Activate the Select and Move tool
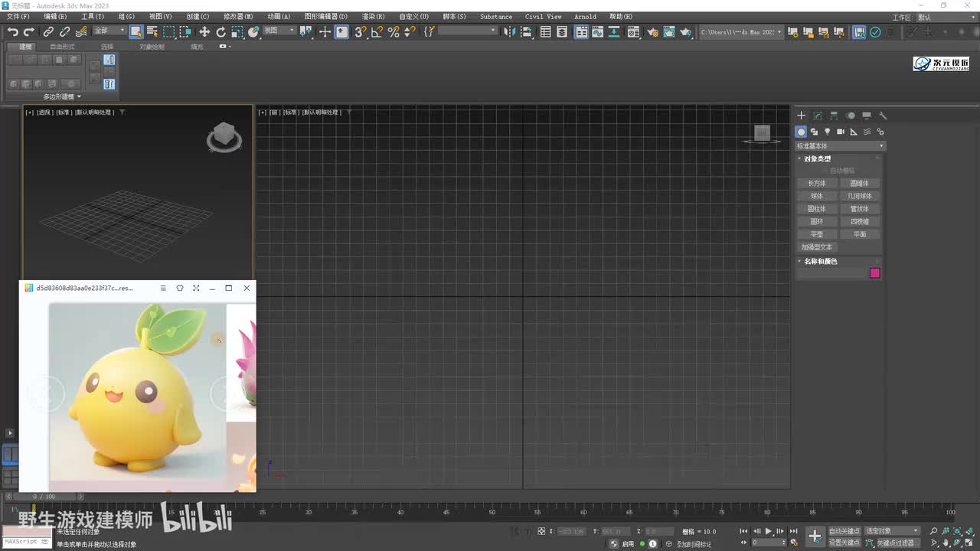980x551 pixels. click(204, 31)
